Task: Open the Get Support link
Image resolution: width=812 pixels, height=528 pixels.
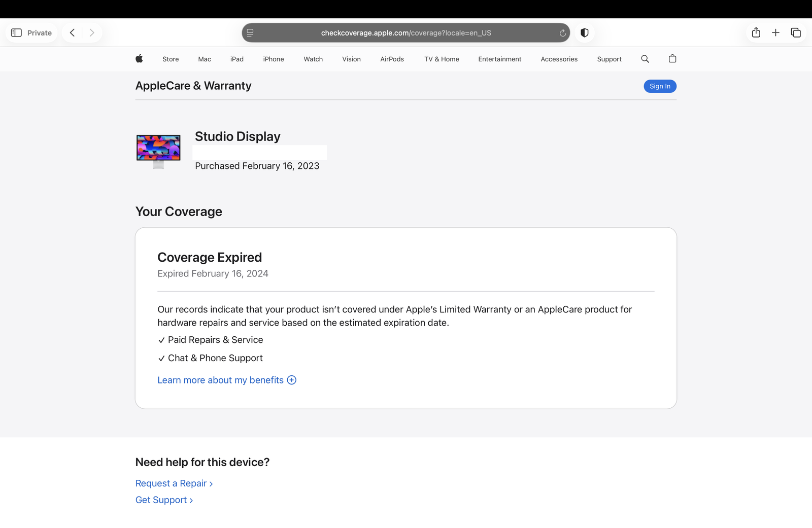Action: 164,500
